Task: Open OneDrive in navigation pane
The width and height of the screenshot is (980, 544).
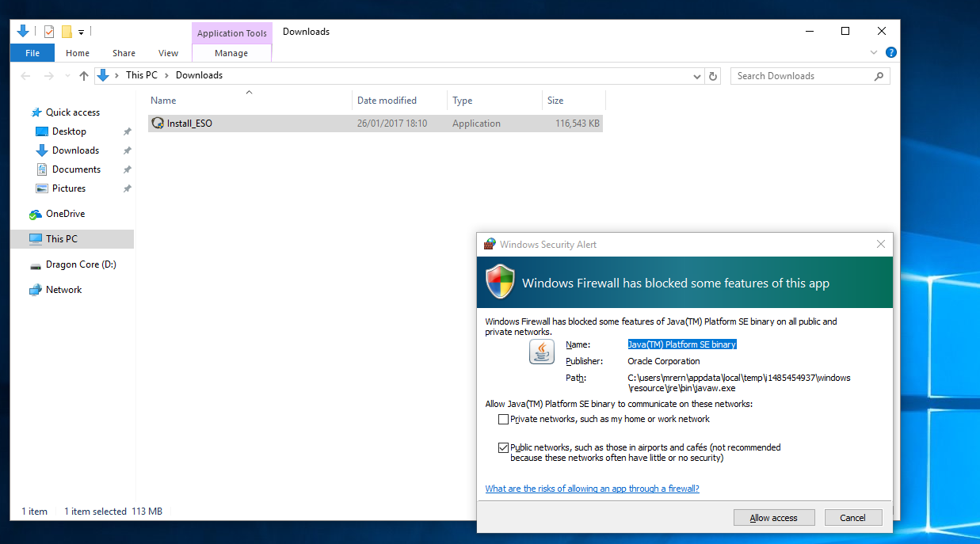Action: pyautogui.click(x=65, y=214)
